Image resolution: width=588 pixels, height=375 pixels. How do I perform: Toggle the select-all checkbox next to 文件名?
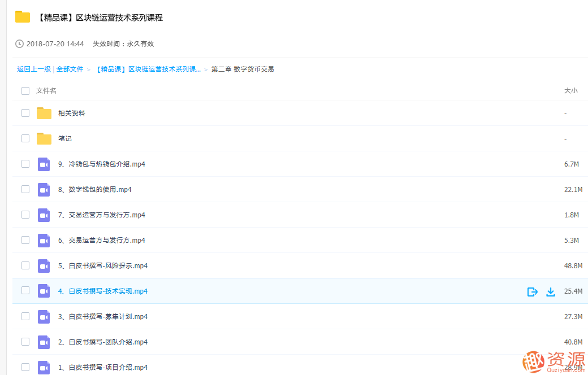25,91
